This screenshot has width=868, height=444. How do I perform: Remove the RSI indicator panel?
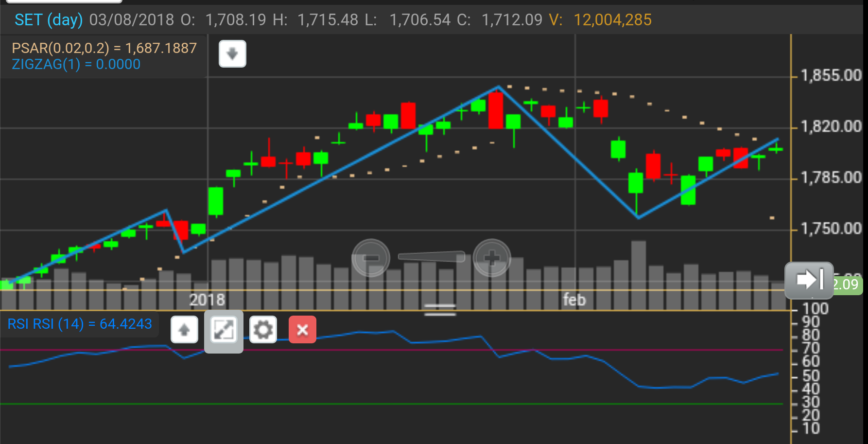pos(302,330)
